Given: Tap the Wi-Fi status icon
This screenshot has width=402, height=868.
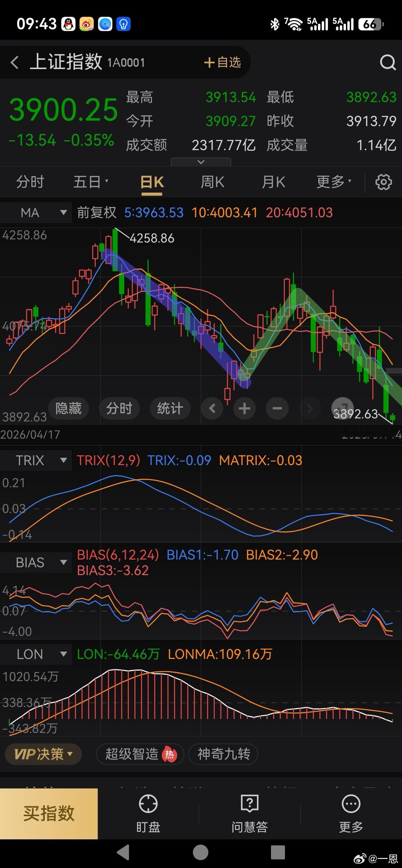Looking at the screenshot, I should pos(294,24).
